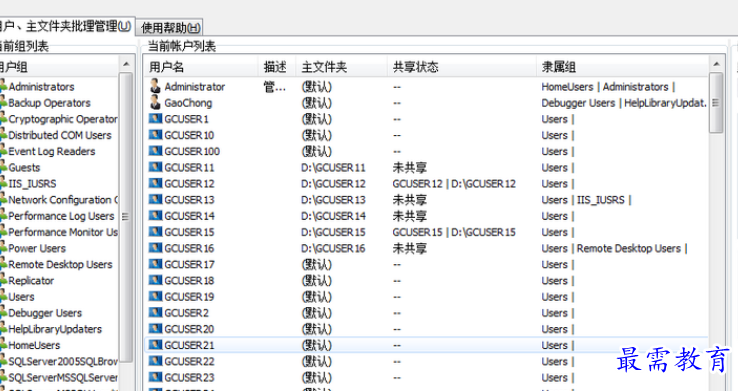Click the GCUSER100 account icon
Image resolution: width=738 pixels, height=391 pixels.
155,151
